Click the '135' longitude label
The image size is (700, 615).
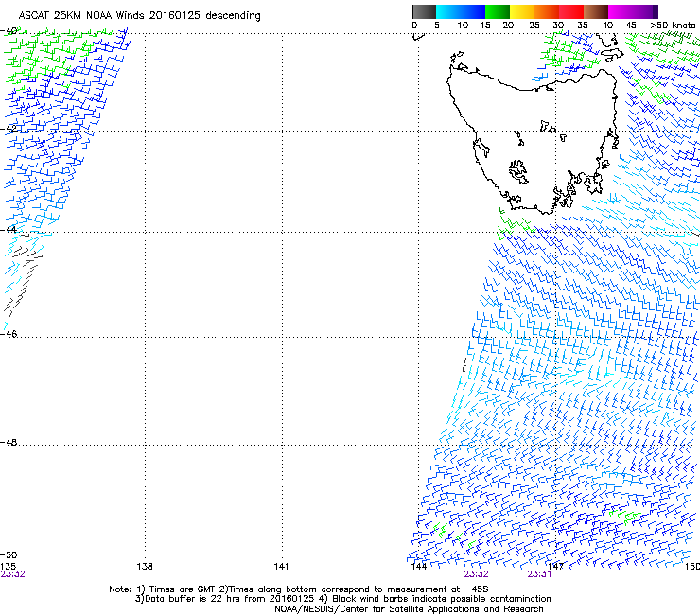pos(8,567)
